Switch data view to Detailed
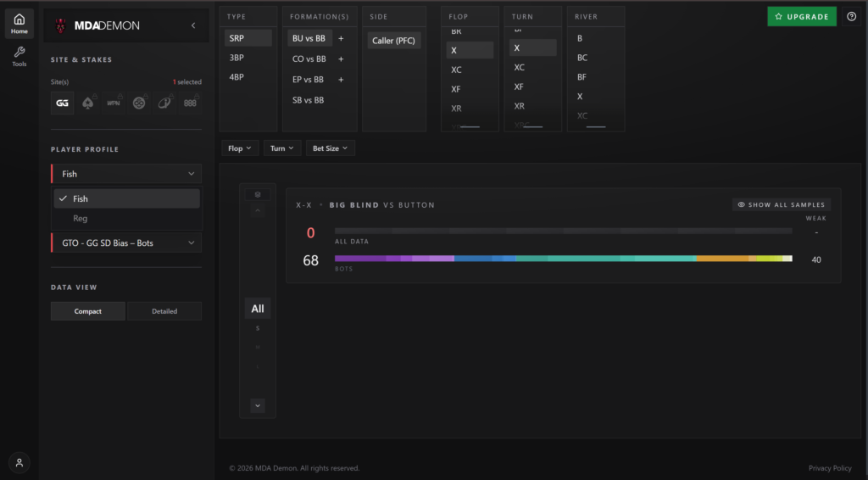 164,311
